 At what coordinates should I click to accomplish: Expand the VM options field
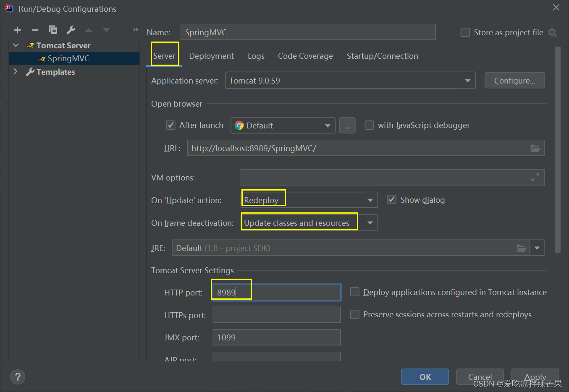535,178
